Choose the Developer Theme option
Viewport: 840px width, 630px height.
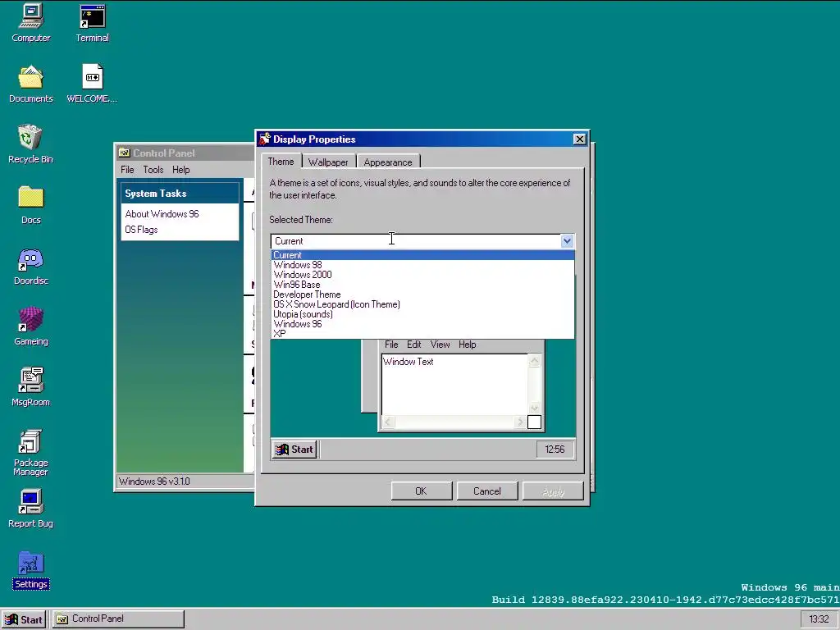click(422, 294)
